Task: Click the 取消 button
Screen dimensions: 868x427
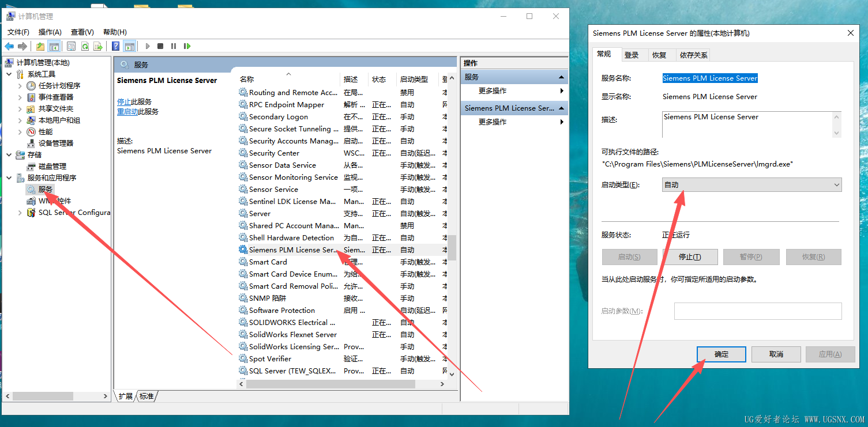Action: [776, 354]
